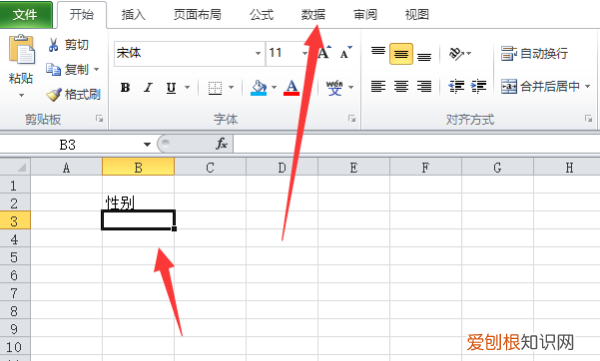Select row 5 header
This screenshot has width=600, height=361.
(15, 257)
